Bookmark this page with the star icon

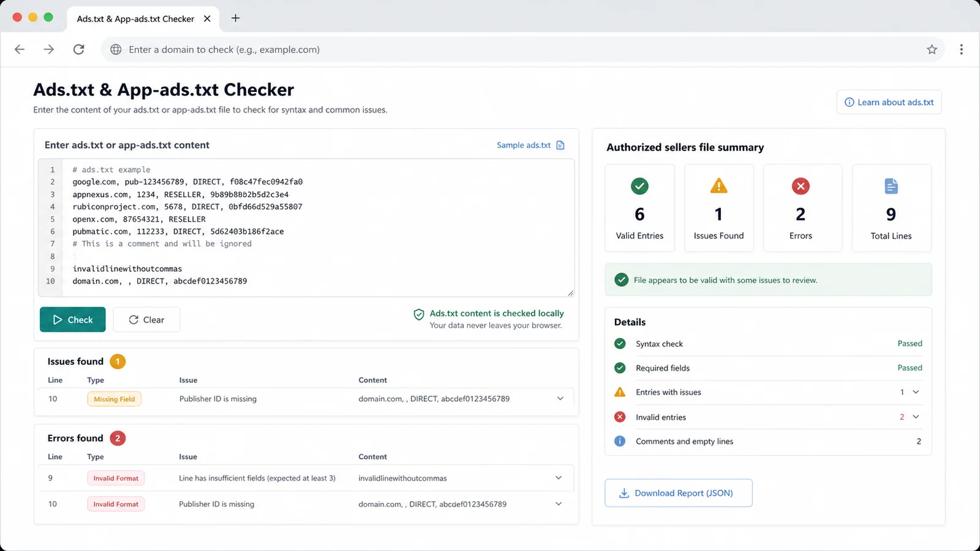[x=932, y=50]
